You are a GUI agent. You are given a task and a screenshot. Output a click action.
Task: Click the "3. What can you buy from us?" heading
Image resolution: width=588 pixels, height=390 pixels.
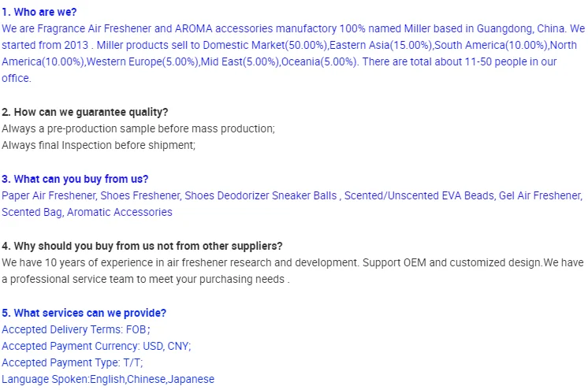75,179
